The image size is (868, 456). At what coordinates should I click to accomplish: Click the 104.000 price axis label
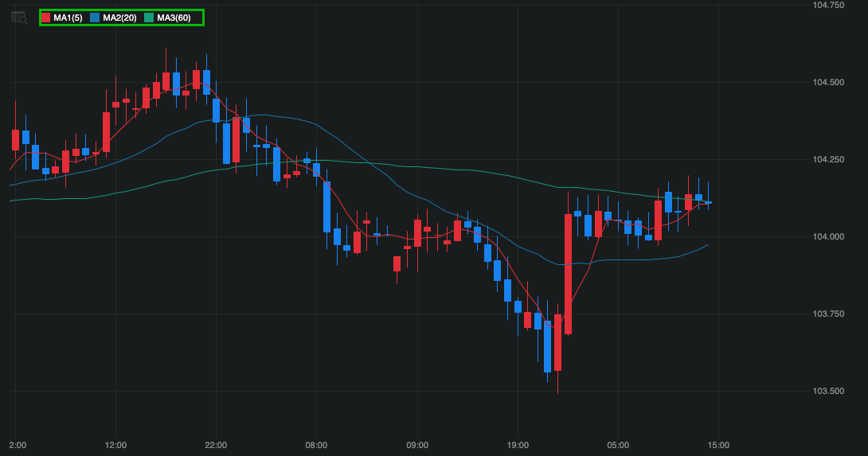[x=828, y=236]
